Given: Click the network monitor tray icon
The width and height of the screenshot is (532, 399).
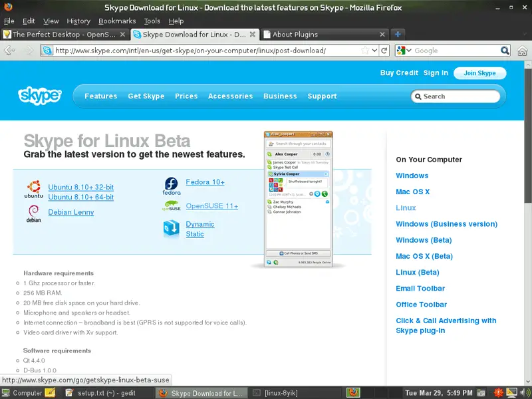Looking at the screenshot, I should pos(511,392).
